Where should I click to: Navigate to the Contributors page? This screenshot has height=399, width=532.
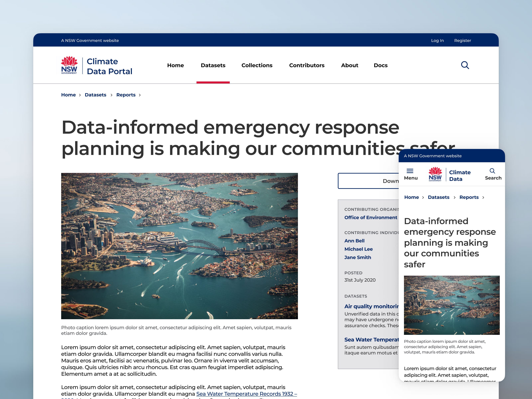pos(307,65)
